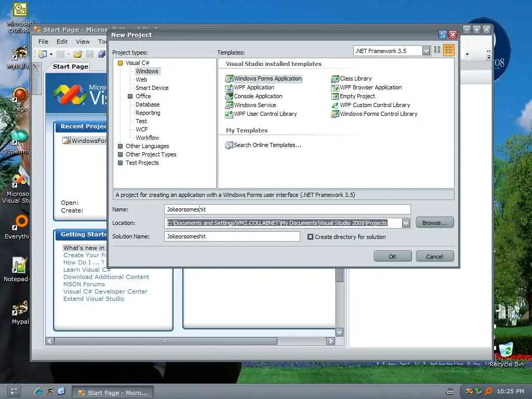Select the Start Page tab

click(71, 67)
